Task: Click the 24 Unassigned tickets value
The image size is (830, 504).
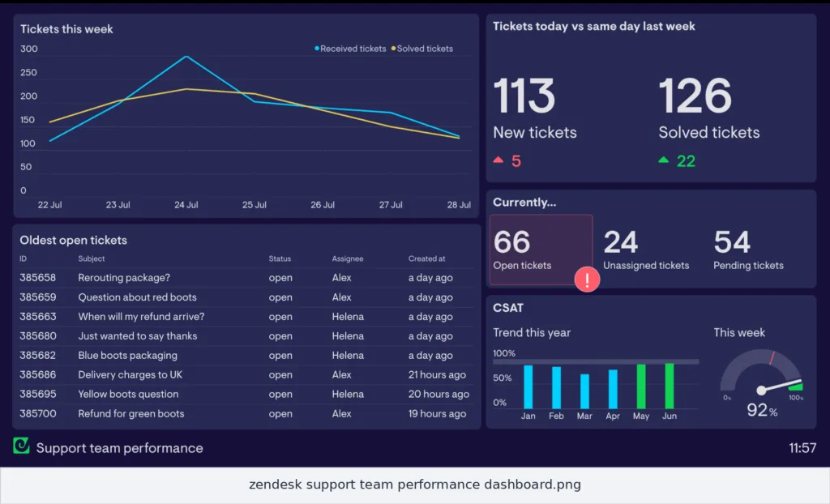Action: 620,242
